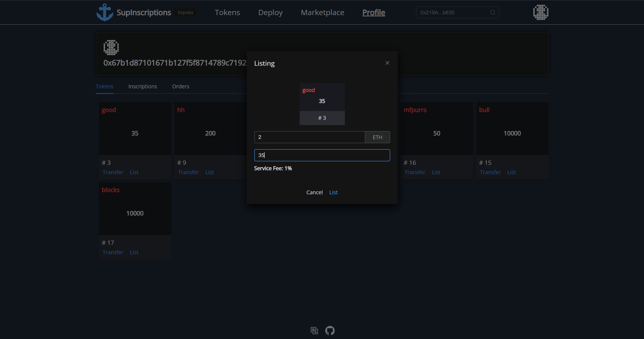This screenshot has height=339, width=644.
Task: Click Cancel in the Listing dialog
Action: pyautogui.click(x=314, y=192)
